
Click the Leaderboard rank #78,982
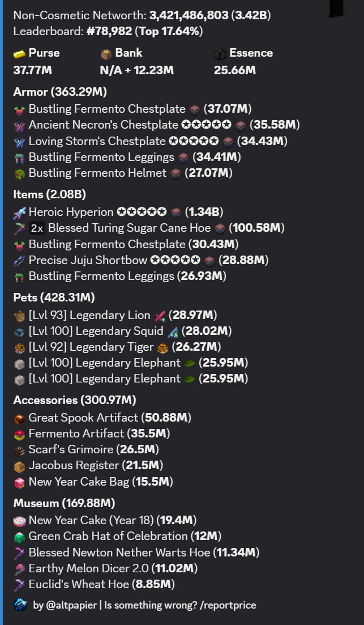pos(109,31)
